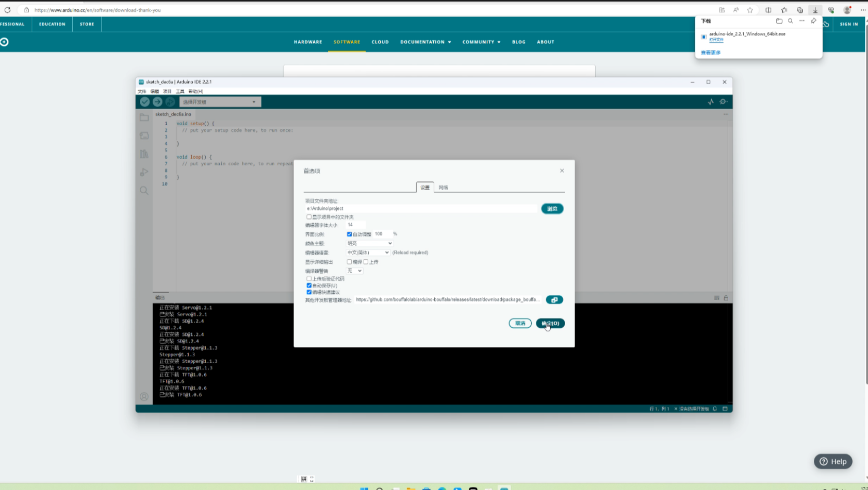Enable verbose output compile checkbox

(349, 262)
